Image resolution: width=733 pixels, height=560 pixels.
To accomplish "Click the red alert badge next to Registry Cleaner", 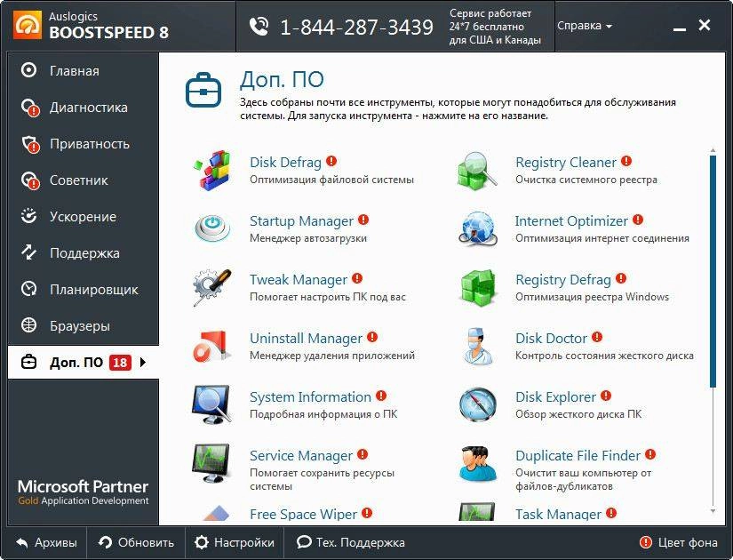I will coord(626,161).
